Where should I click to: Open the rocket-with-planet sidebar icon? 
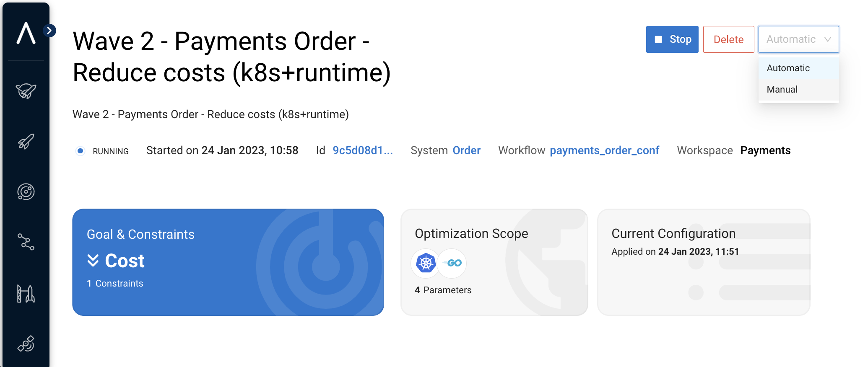click(26, 91)
